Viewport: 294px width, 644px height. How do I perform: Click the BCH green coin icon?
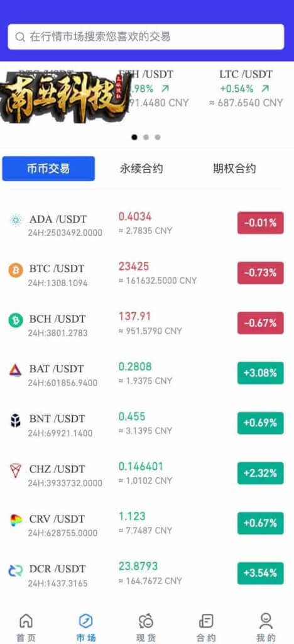coord(16,320)
